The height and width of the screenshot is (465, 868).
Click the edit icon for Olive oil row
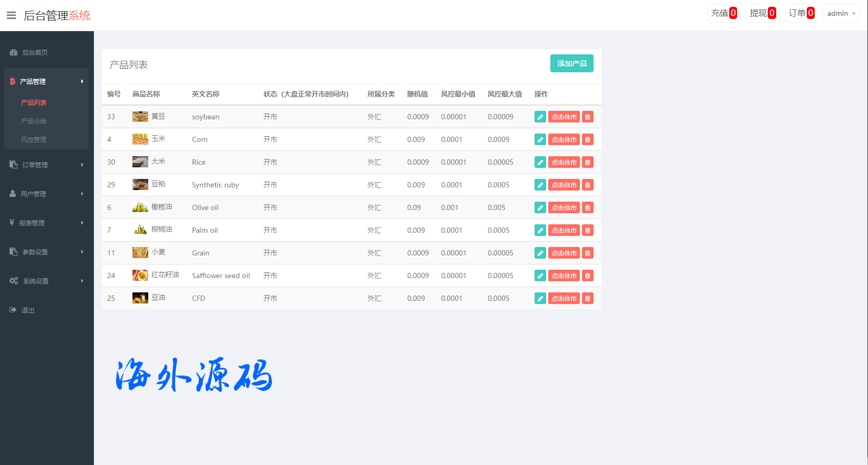coord(540,208)
